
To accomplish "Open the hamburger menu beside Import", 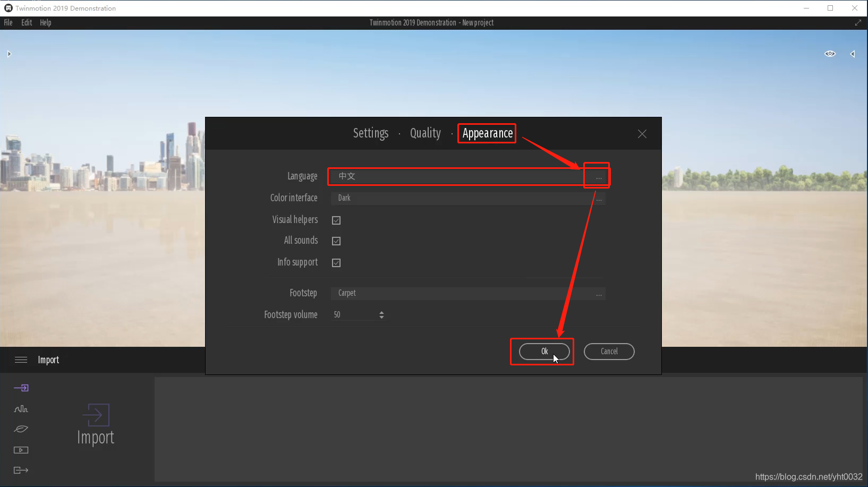I will 21,360.
